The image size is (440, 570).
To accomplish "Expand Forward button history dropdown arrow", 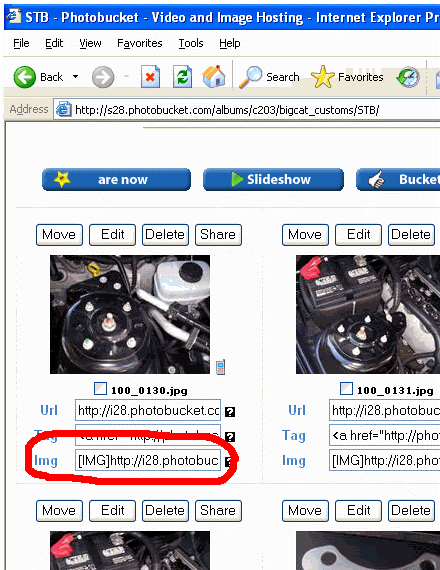I will (x=127, y=77).
